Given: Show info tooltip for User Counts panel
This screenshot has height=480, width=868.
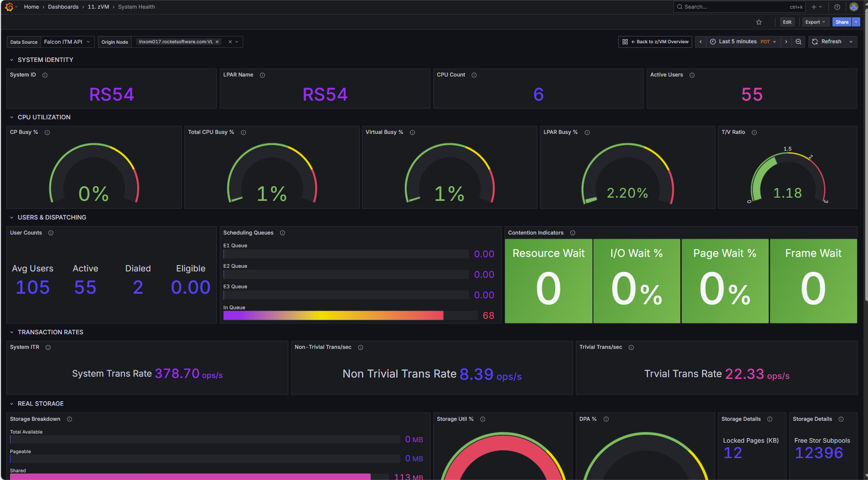Looking at the screenshot, I should 51,233.
